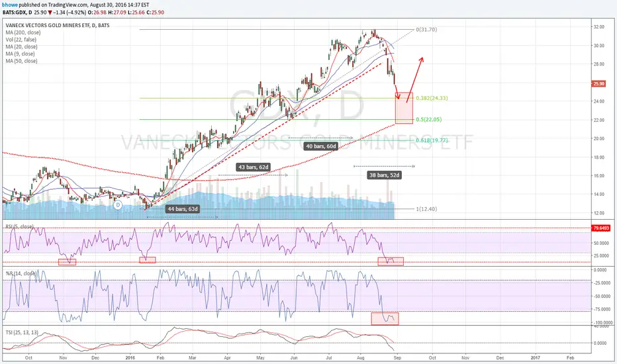Click the "44 bars, 63d" measurement label
Viewport: 617px width, 364px height.
[183, 209]
